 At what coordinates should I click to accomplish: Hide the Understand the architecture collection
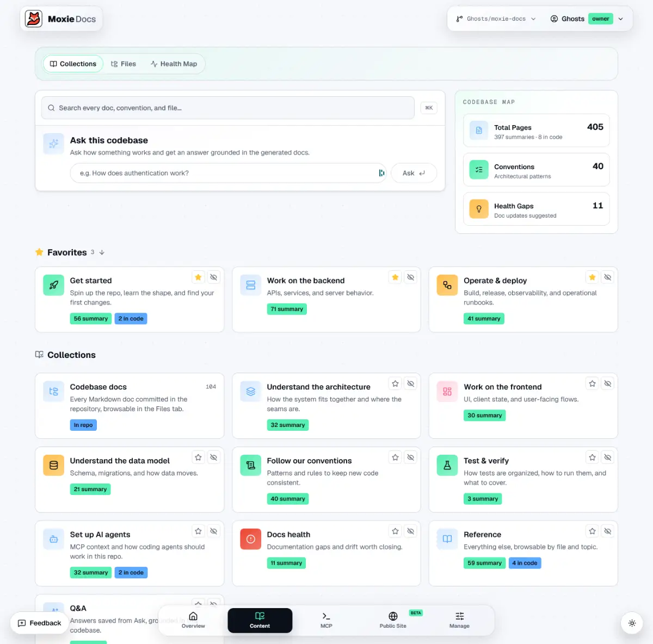click(x=411, y=383)
